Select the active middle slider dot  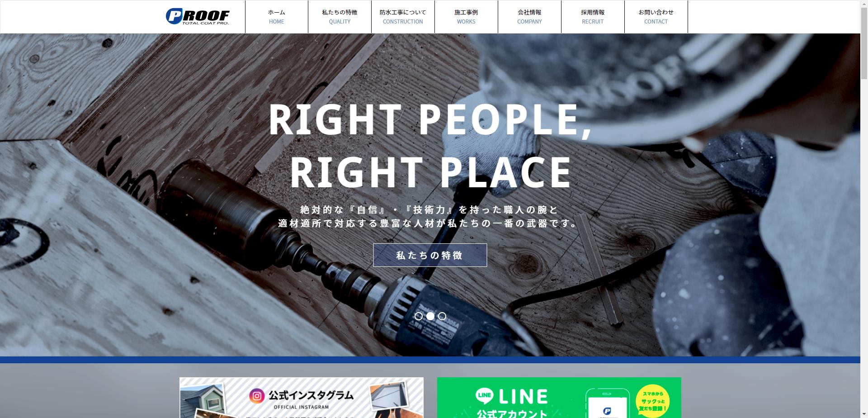click(430, 316)
